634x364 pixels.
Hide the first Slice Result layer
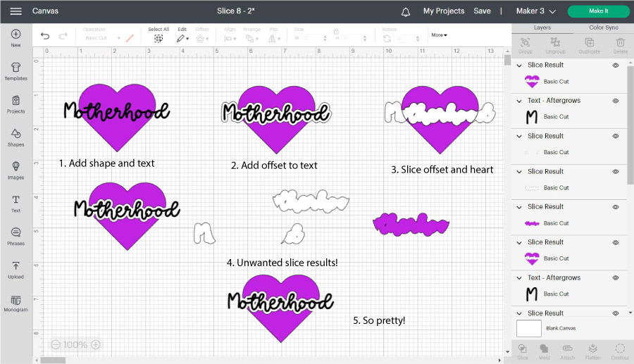click(x=616, y=65)
